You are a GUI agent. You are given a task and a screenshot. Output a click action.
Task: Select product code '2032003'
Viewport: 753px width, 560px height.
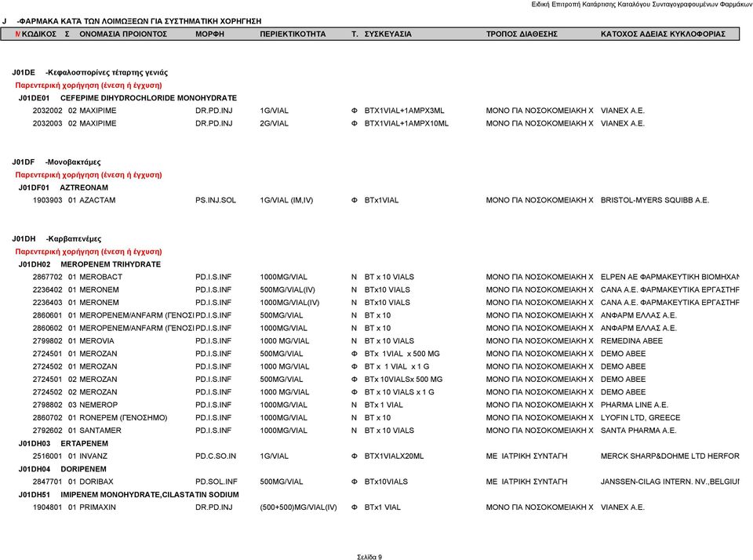pos(48,123)
